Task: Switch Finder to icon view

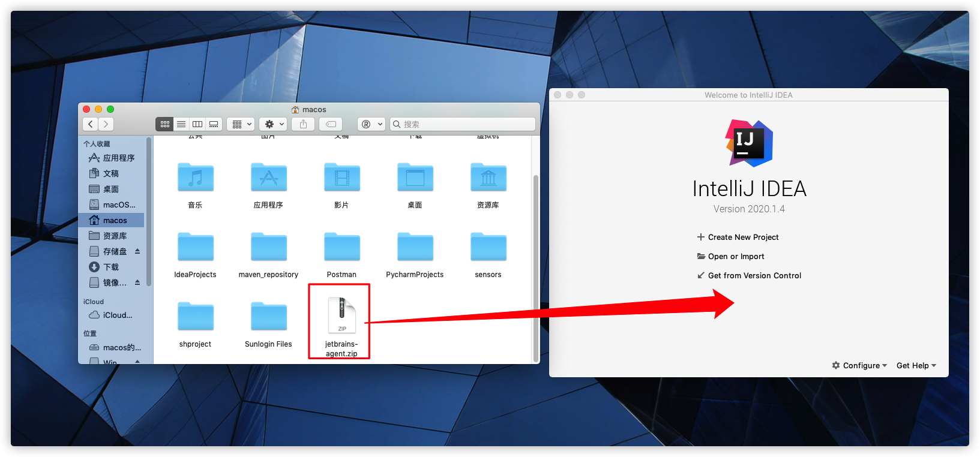Action: pyautogui.click(x=164, y=124)
